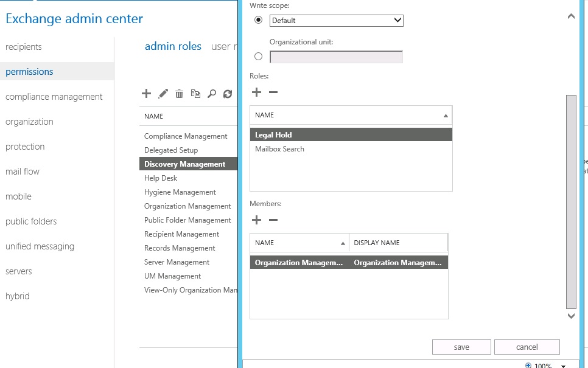Screen dimensions: 588x368
Task: Switch to the user roles tab
Action: click(x=224, y=46)
